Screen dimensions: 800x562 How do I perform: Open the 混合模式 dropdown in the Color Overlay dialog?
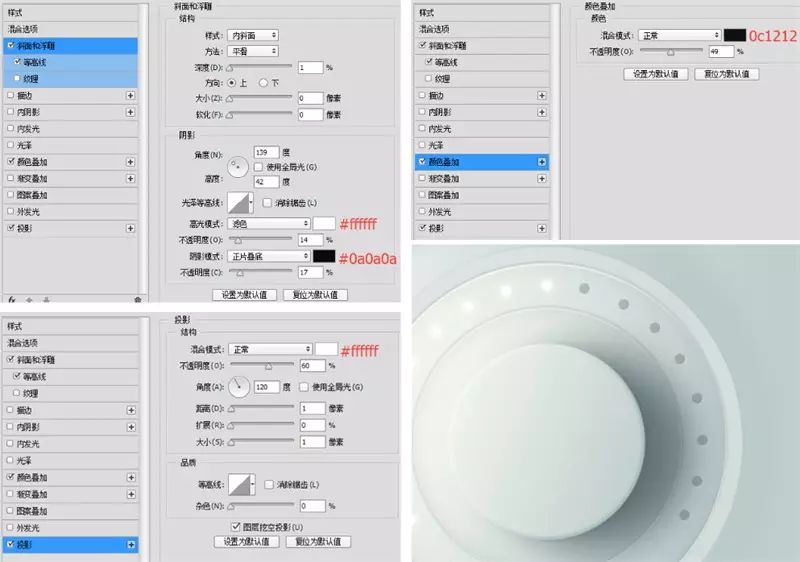(x=680, y=35)
